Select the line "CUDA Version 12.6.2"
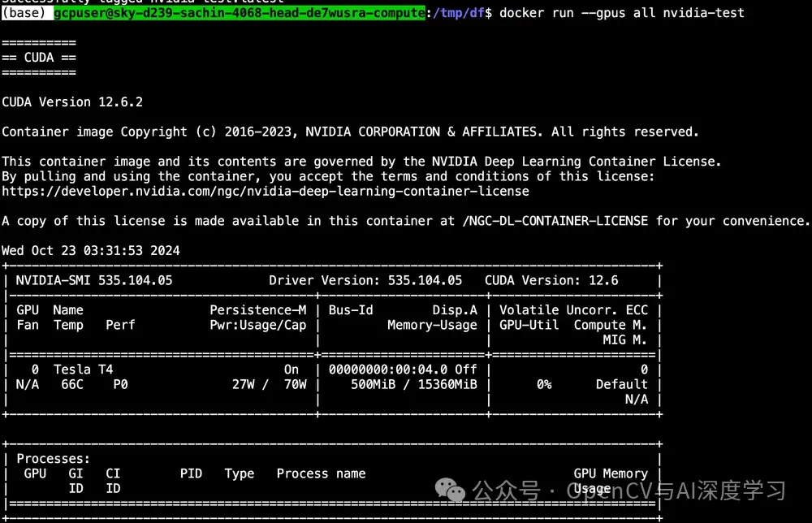 pos(72,102)
